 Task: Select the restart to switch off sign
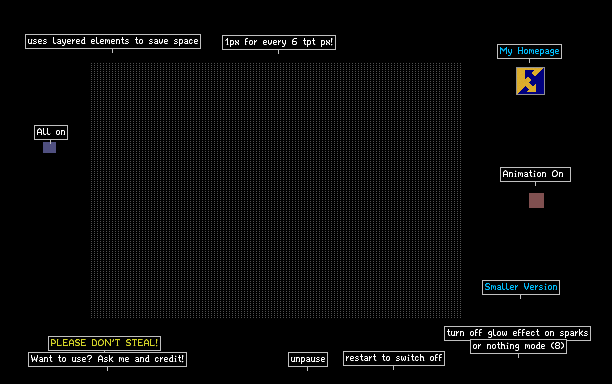pos(394,358)
